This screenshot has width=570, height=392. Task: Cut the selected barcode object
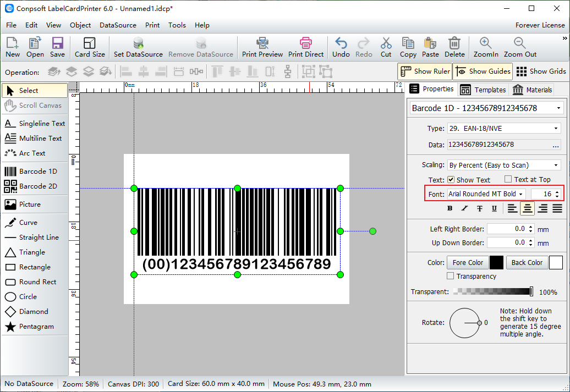(x=386, y=47)
